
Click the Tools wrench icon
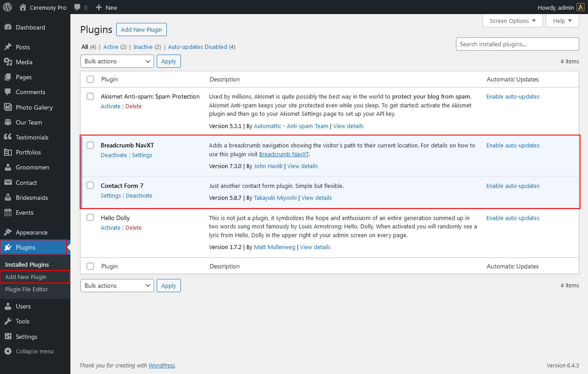click(8, 321)
